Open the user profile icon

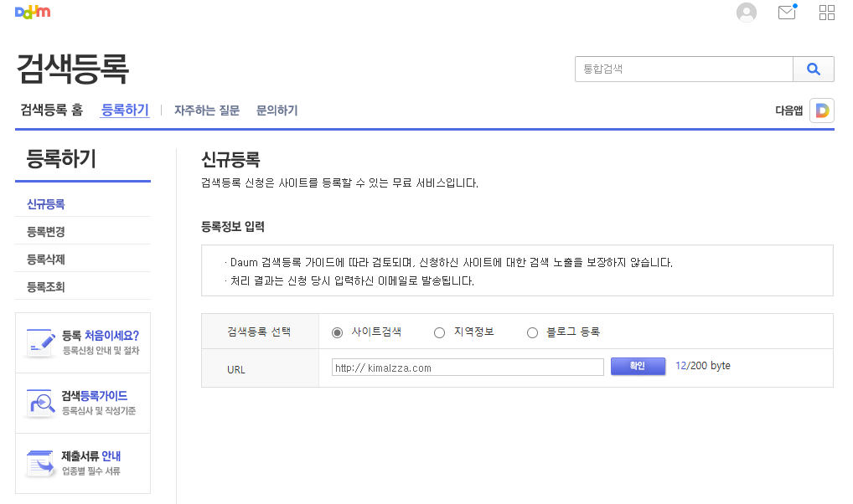pos(746,12)
